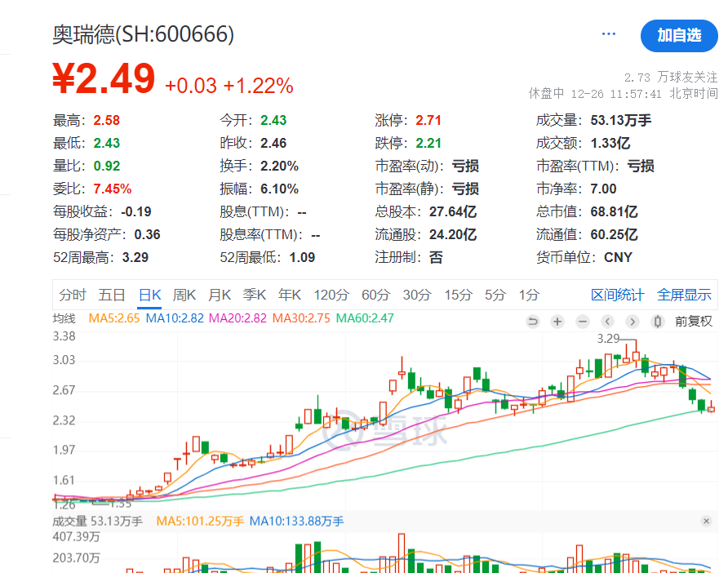Pan the chart left with the left arrow icon
Image resolution: width=728 pixels, height=573 pixels.
(x=607, y=322)
